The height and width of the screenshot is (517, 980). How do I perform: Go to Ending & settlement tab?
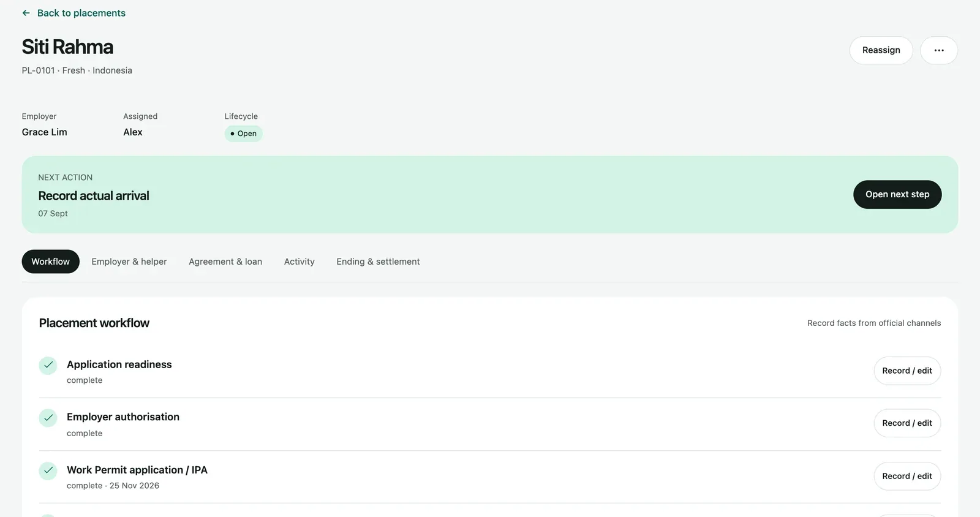[x=378, y=262]
